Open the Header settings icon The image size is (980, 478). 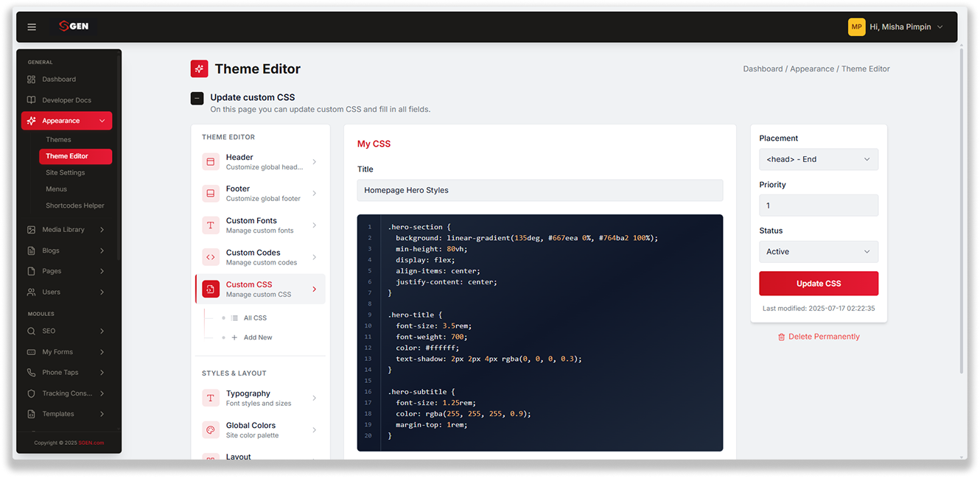point(211,161)
